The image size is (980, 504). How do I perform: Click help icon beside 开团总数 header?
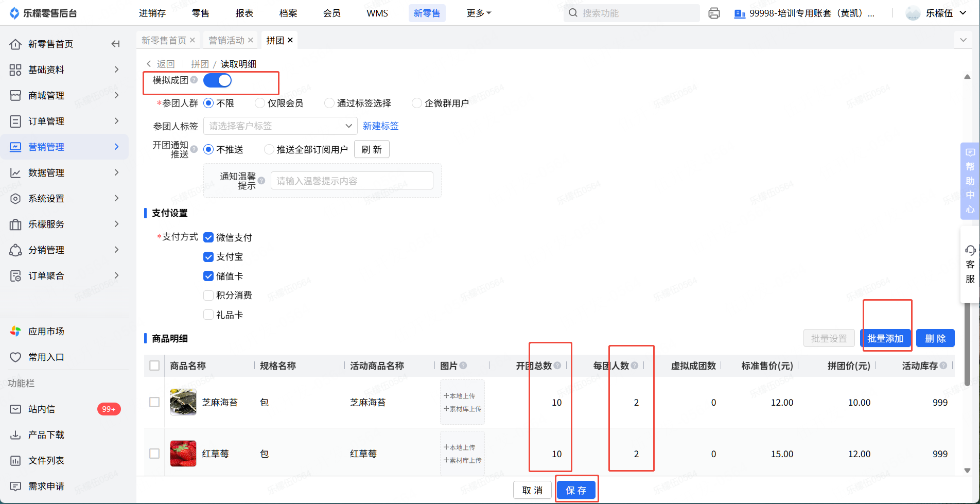click(x=557, y=366)
